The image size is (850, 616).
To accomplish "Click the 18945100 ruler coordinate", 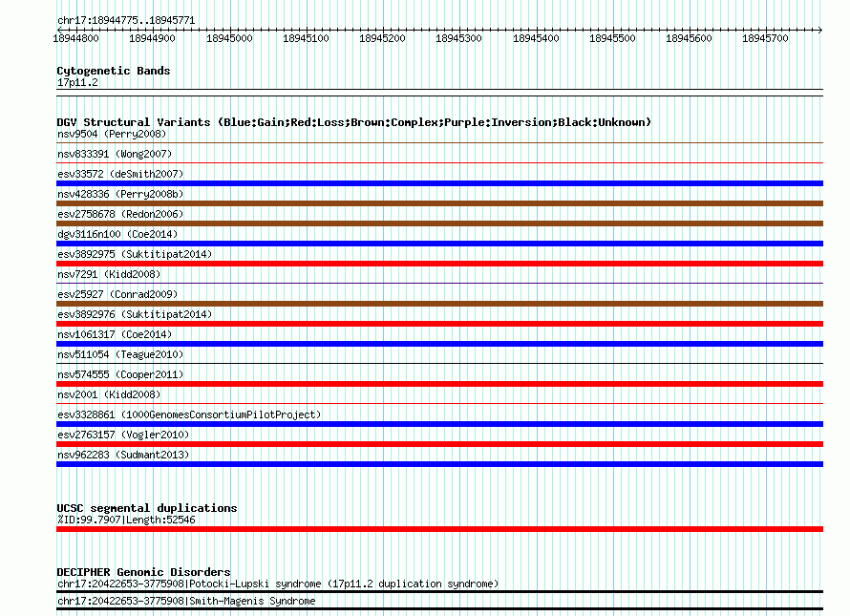I will pos(306,38).
